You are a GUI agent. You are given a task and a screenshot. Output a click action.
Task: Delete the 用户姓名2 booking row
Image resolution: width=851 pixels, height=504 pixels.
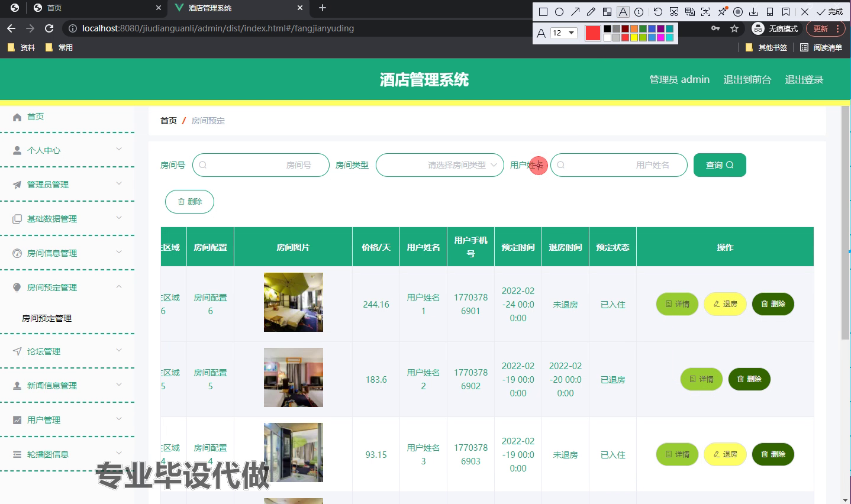click(x=749, y=379)
